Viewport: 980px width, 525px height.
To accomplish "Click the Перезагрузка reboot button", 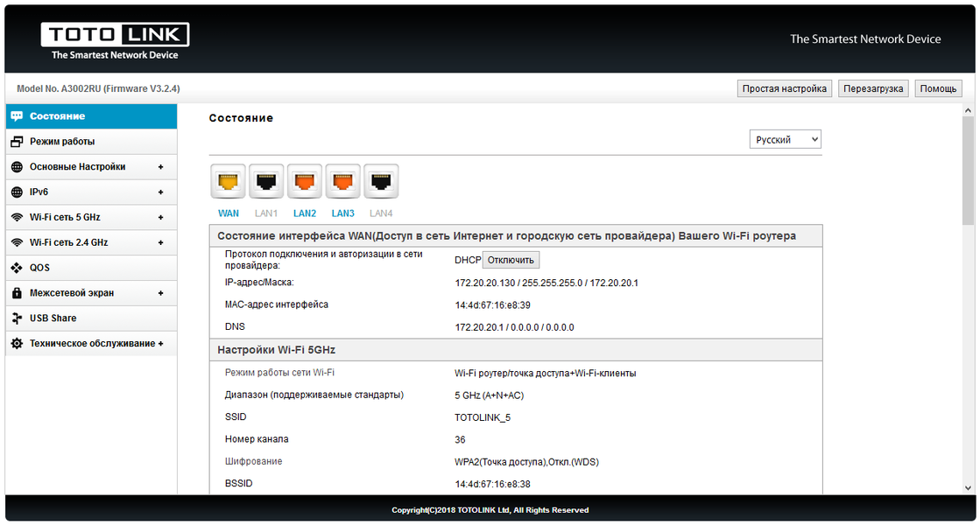I will [x=873, y=88].
